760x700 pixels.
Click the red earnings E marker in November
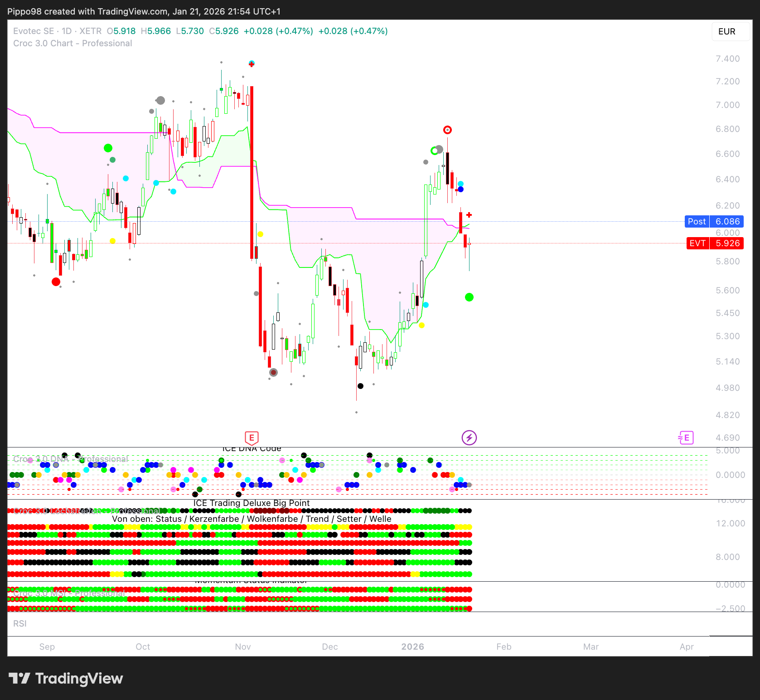coord(252,438)
